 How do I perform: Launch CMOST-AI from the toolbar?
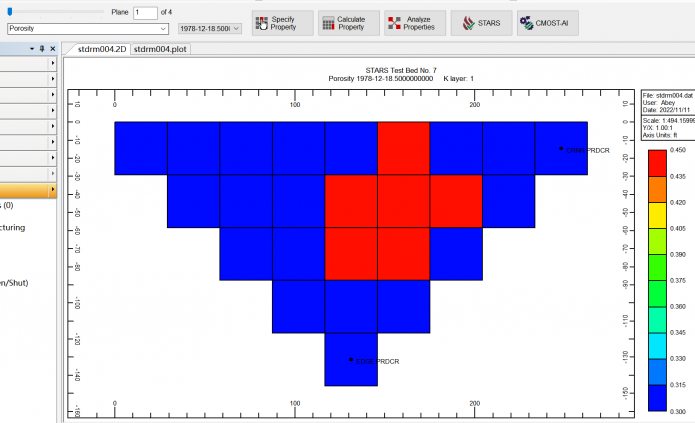point(547,23)
